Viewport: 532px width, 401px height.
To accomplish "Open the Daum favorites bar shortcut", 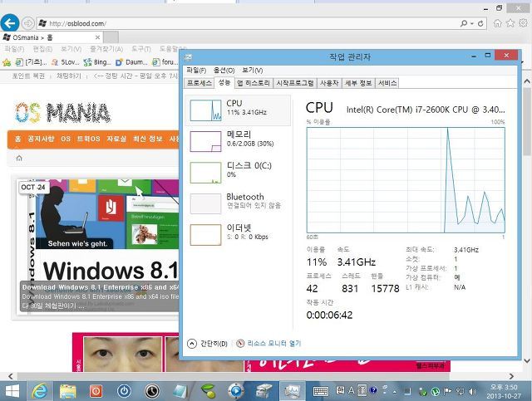I will 131,62.
